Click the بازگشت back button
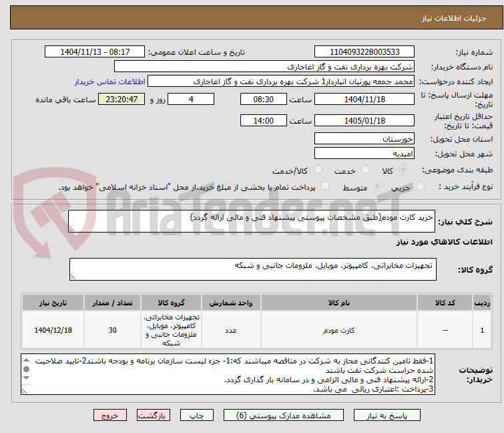The width and height of the screenshot is (504, 433). [153, 416]
